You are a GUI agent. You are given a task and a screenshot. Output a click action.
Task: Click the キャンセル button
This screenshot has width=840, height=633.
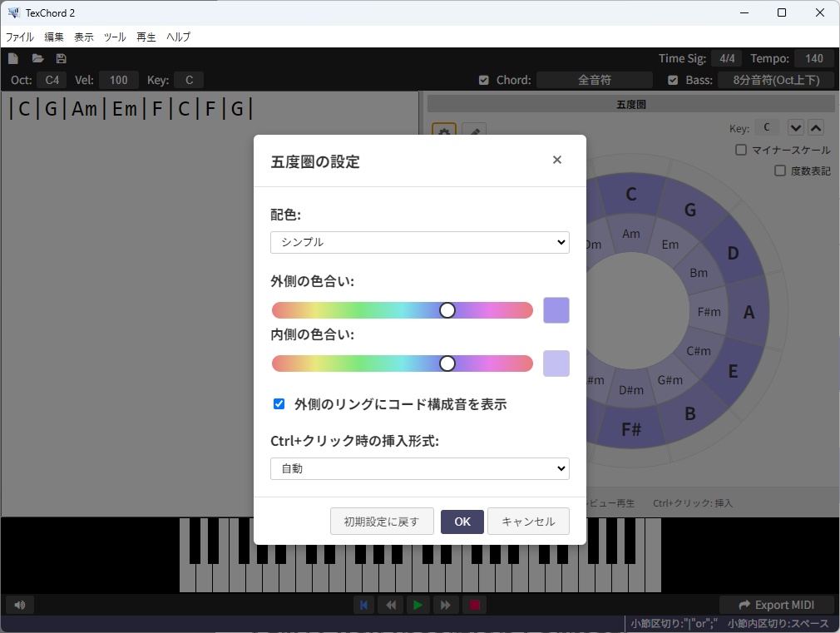coord(528,522)
